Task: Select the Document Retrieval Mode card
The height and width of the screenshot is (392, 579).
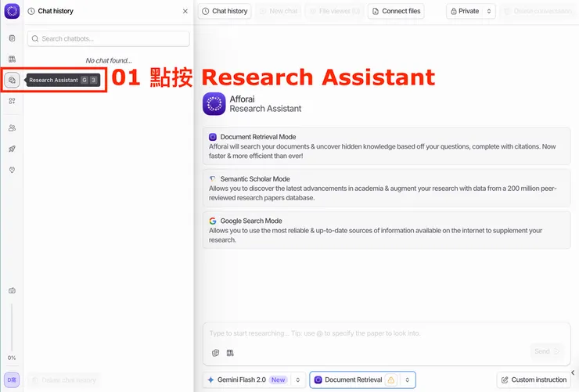Action: (387, 146)
